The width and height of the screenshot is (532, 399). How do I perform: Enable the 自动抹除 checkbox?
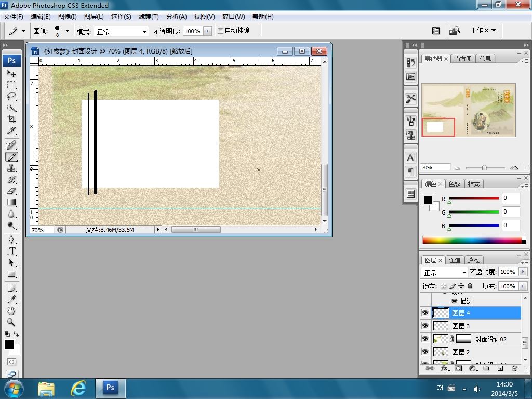pyautogui.click(x=220, y=31)
